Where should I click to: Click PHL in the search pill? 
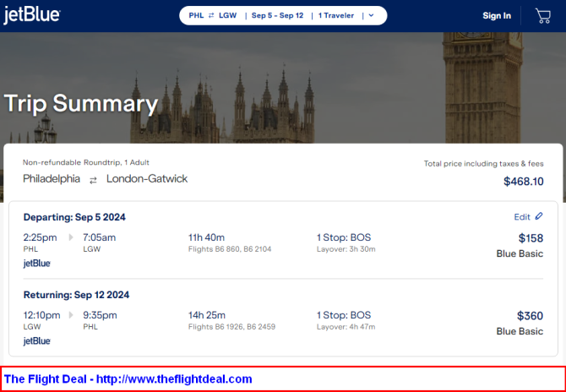(x=196, y=15)
